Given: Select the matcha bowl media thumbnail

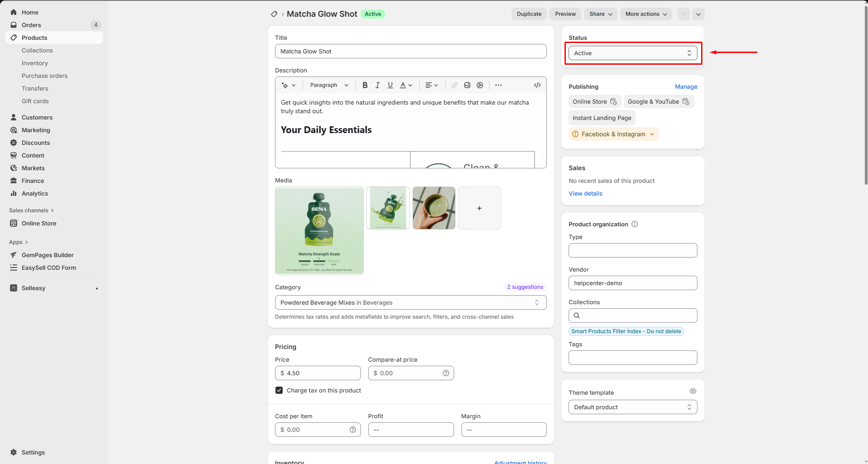Looking at the screenshot, I should 434,208.
